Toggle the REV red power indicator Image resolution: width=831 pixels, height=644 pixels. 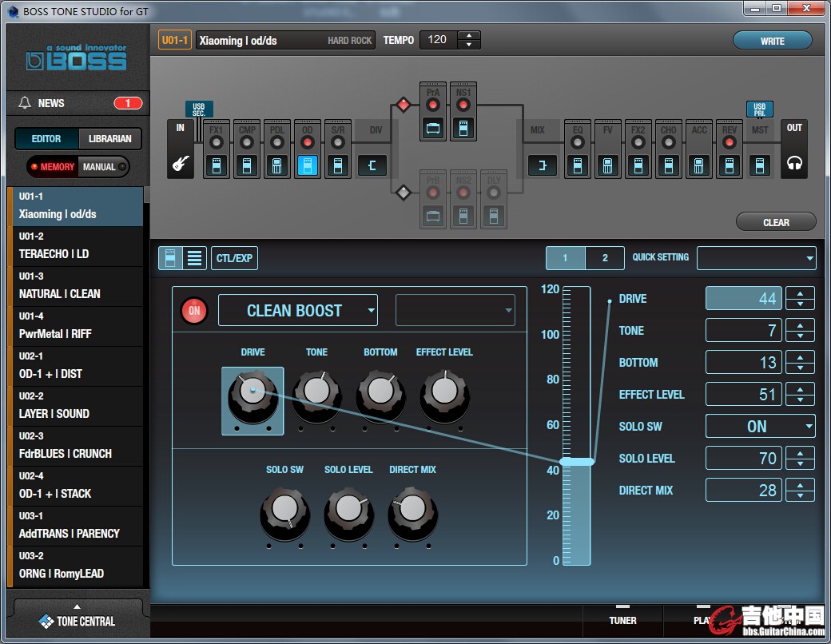click(730, 142)
